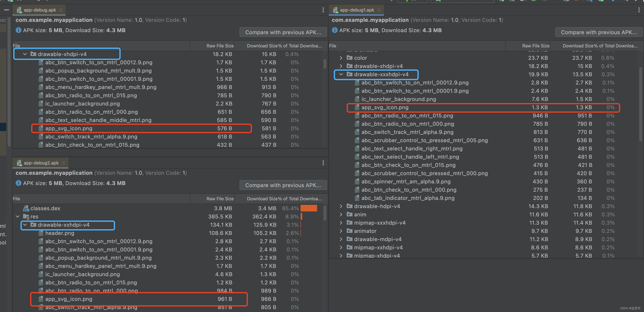Collapse drawable-xhdpi-v4 folder in app-debug.apk pane
644x312 pixels.
tap(25, 54)
